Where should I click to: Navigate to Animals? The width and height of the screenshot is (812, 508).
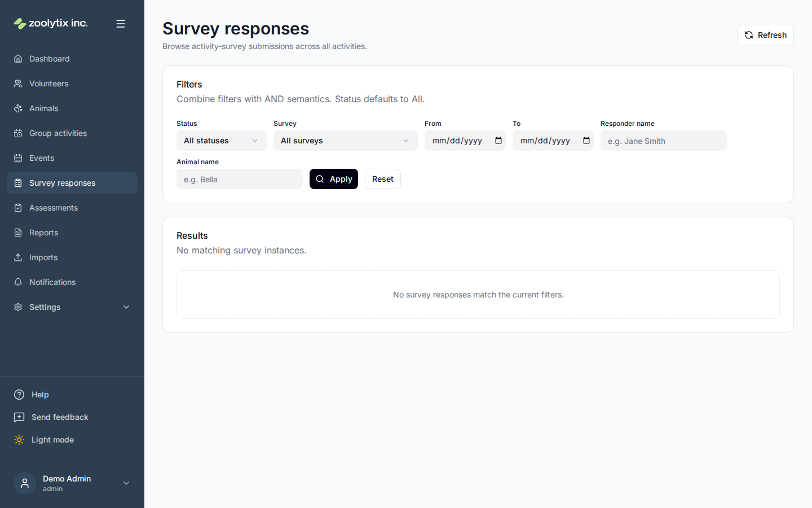pos(72,108)
